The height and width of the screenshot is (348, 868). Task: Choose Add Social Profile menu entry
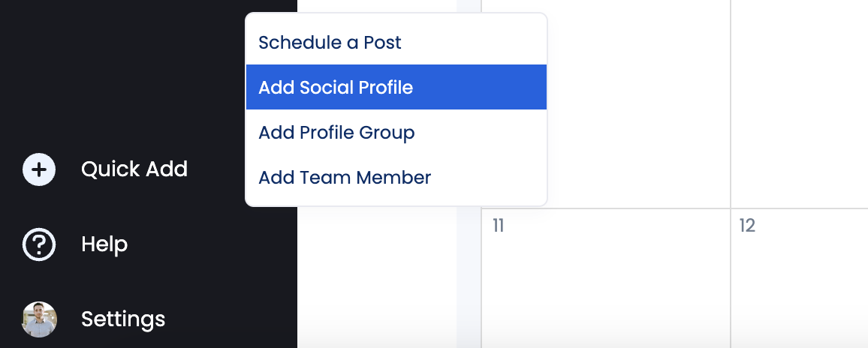point(336,88)
